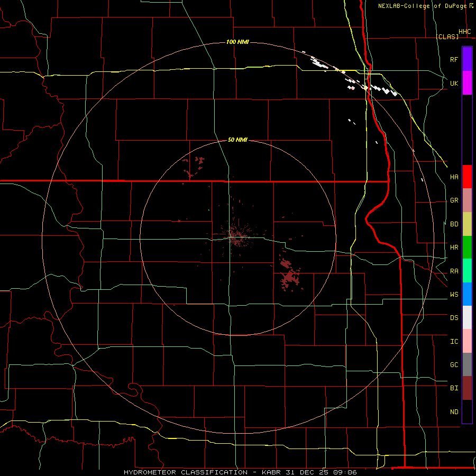Click the DS legend label
This screenshot has height=476, width=476.
coord(454,317)
